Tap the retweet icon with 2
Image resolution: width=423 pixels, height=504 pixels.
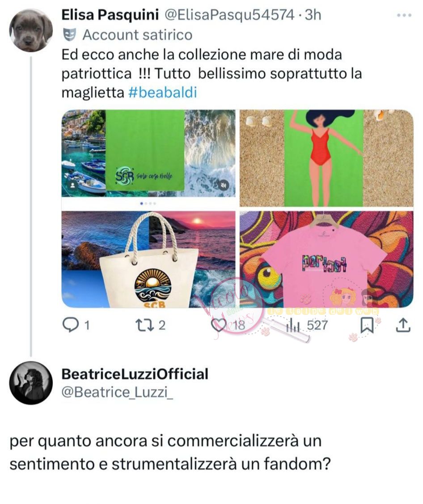(x=144, y=325)
